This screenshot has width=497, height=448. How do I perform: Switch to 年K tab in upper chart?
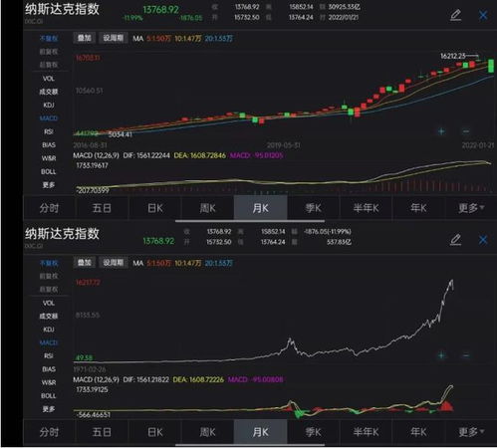click(418, 208)
